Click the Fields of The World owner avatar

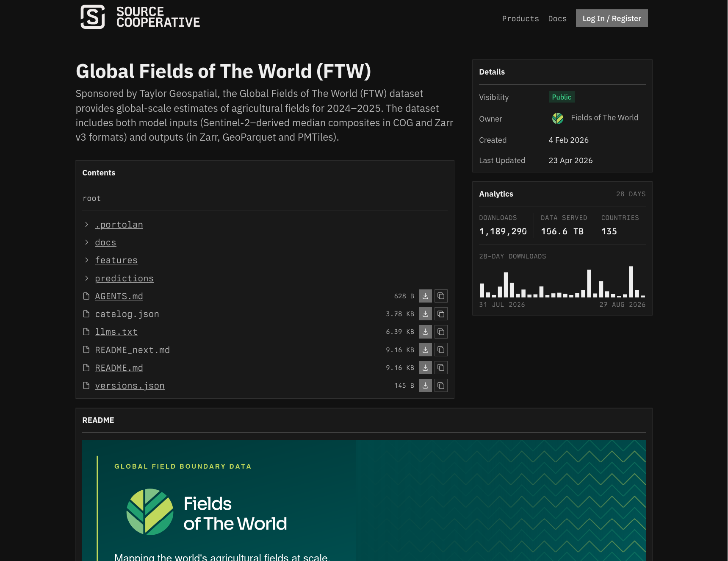click(558, 118)
